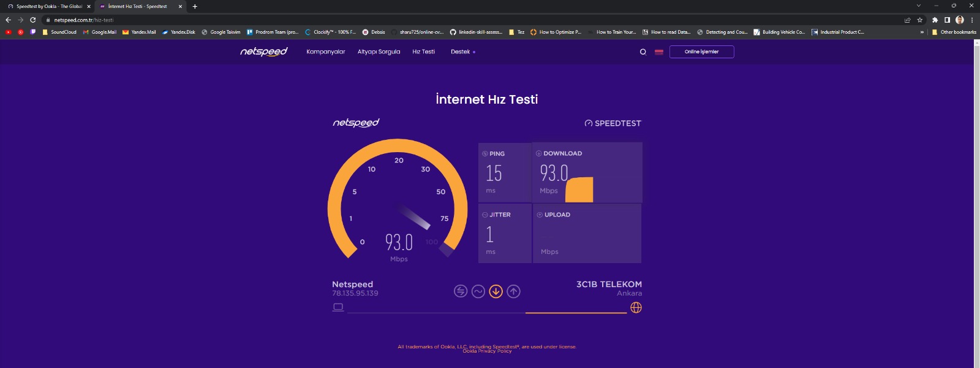
Task: Open the Twitch bookmark icon
Action: pos(33,32)
